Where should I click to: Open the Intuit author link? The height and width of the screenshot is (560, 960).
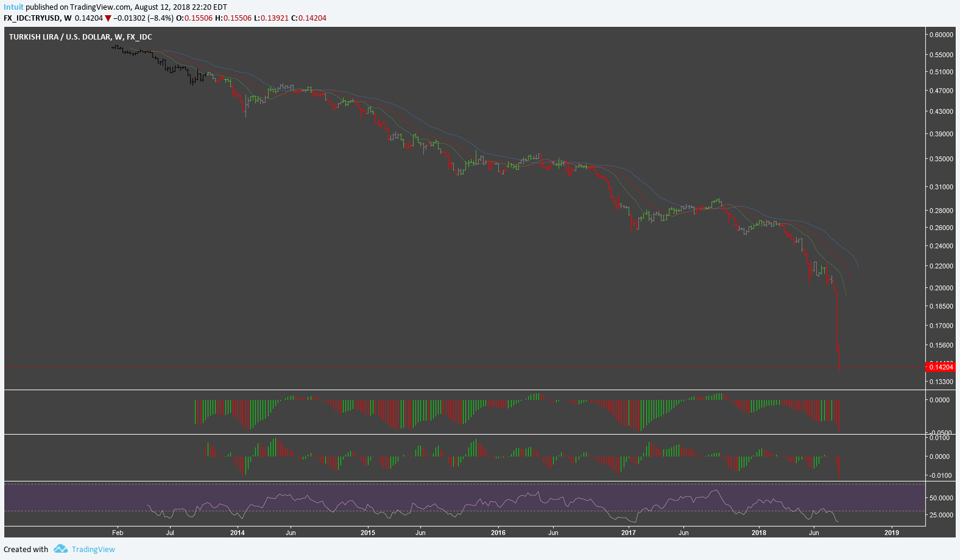13,7
